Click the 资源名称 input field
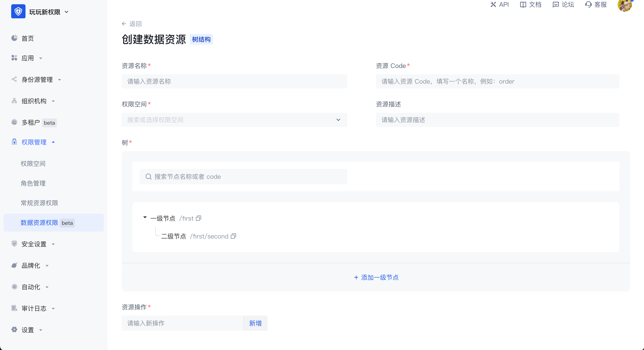The image size is (644, 350). pos(234,81)
